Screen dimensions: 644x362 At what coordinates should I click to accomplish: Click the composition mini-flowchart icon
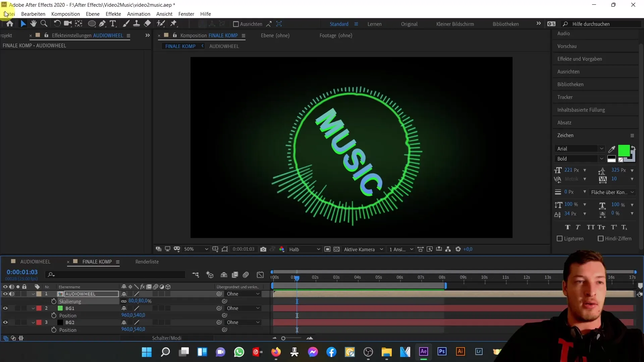pyautogui.click(x=196, y=275)
